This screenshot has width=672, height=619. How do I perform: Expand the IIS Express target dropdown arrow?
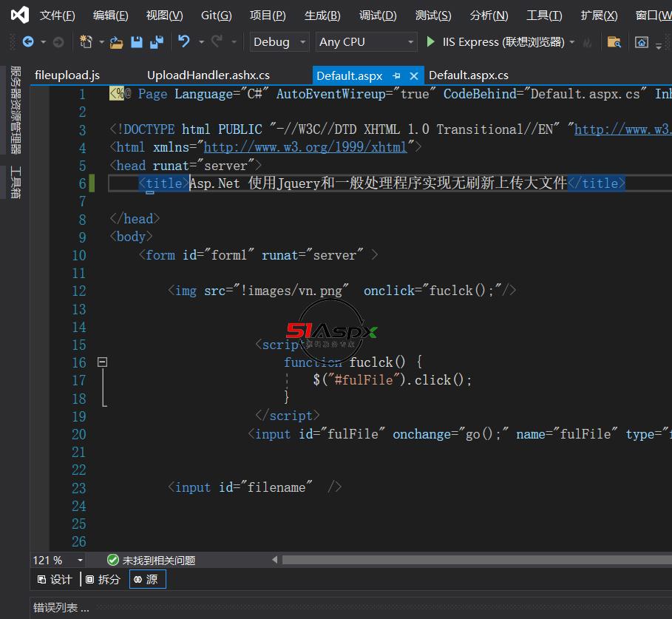pyautogui.click(x=572, y=42)
